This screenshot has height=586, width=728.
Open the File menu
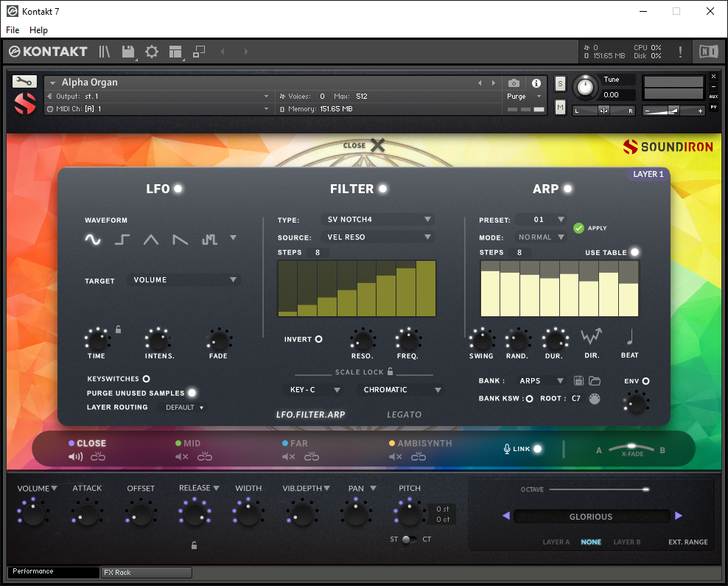pos(13,30)
